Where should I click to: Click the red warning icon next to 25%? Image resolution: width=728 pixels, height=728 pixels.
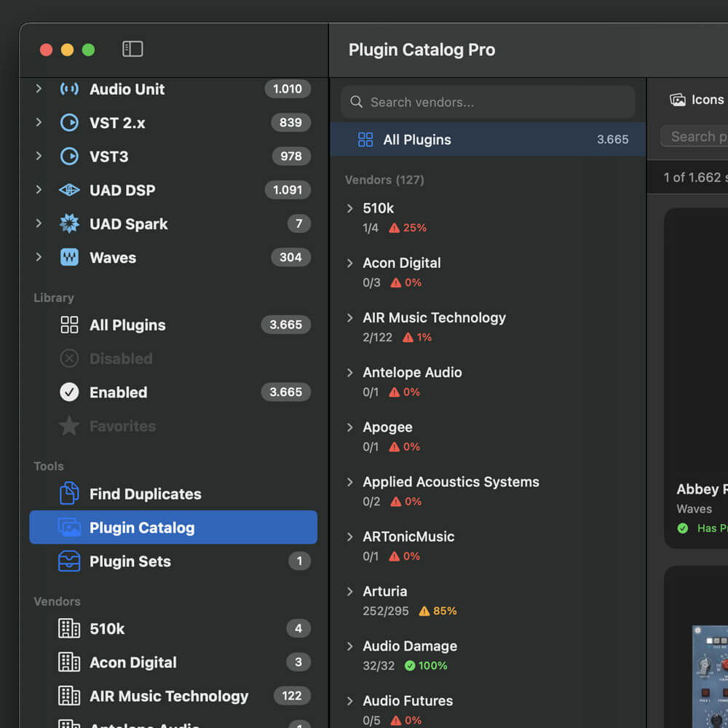pos(394,228)
